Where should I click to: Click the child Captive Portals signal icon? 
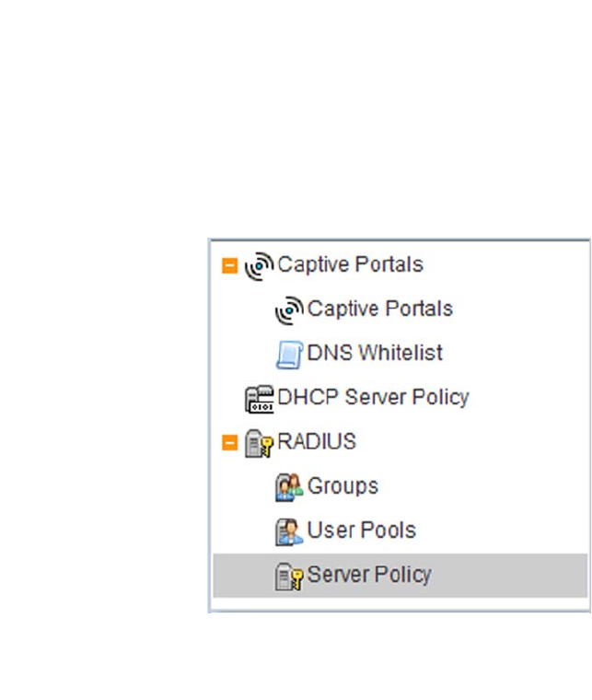tap(289, 309)
